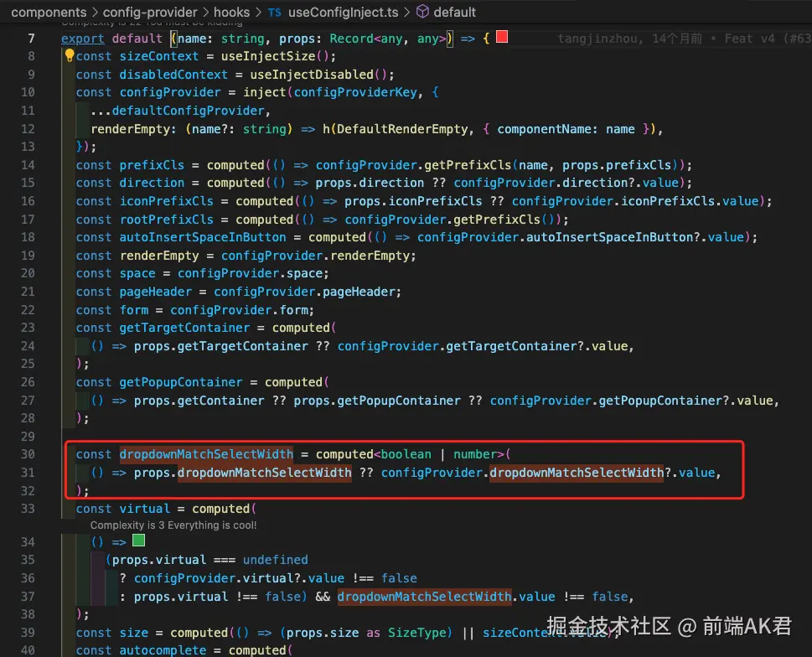Click the virtual constant name on line 33

(144, 509)
